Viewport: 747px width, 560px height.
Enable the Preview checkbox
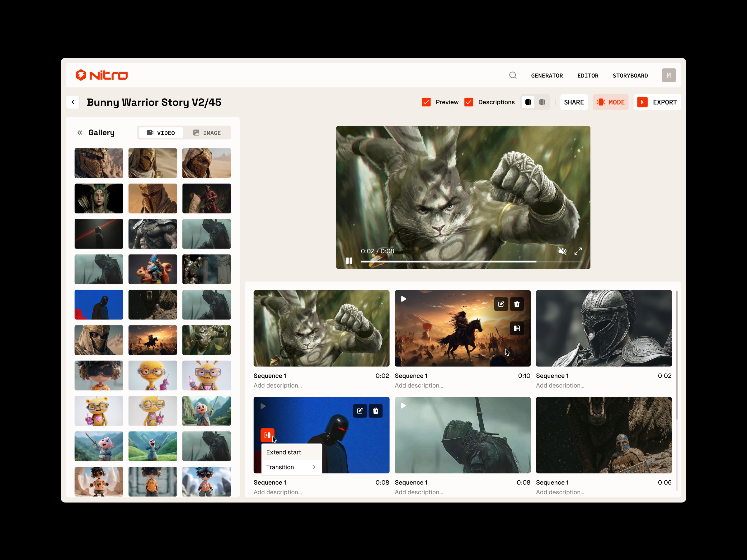pyautogui.click(x=426, y=102)
